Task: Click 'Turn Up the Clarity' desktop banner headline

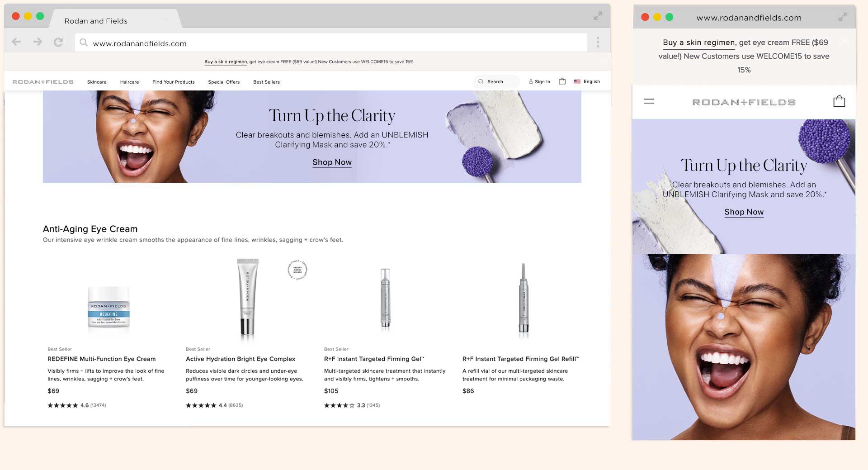Action: tap(332, 116)
